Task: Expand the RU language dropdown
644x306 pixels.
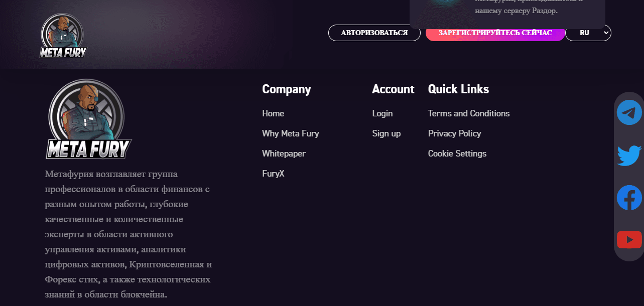Action: tap(588, 33)
